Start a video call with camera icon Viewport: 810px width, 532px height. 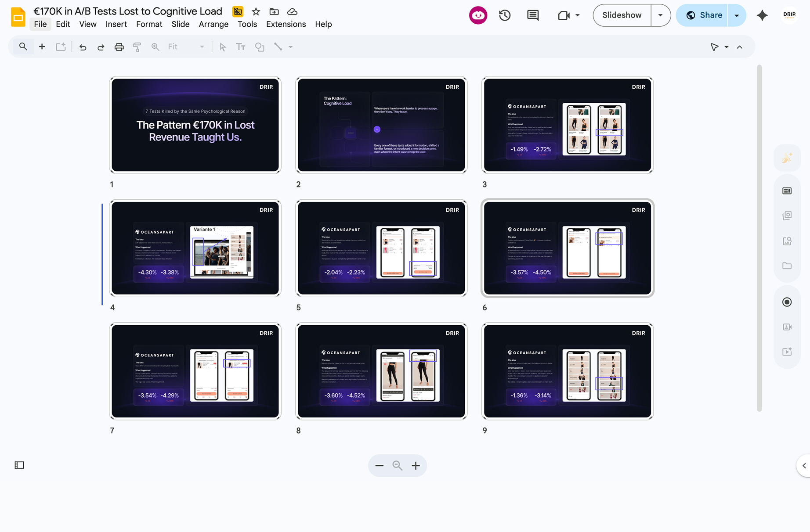[x=564, y=15]
